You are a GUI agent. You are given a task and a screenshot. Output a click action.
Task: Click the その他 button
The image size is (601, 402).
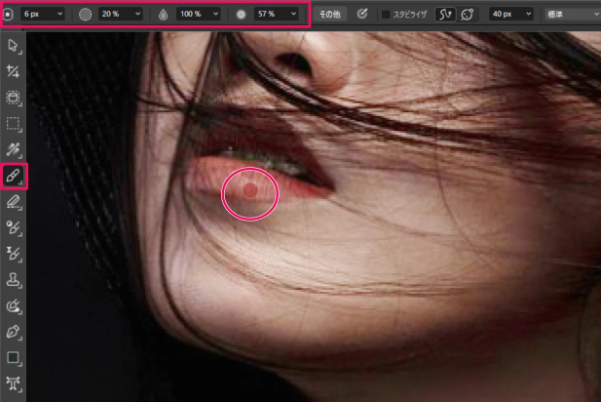coord(330,15)
